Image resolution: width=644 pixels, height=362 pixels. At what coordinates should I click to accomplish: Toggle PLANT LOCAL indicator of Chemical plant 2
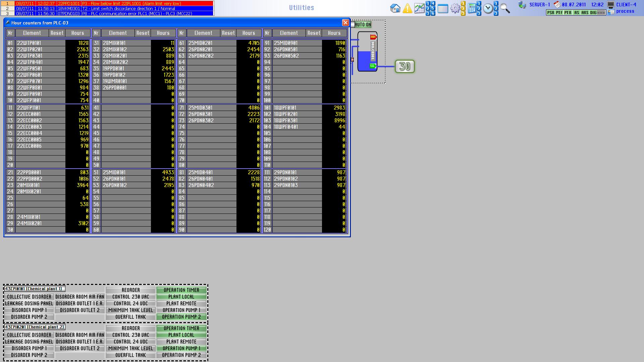tap(181, 335)
